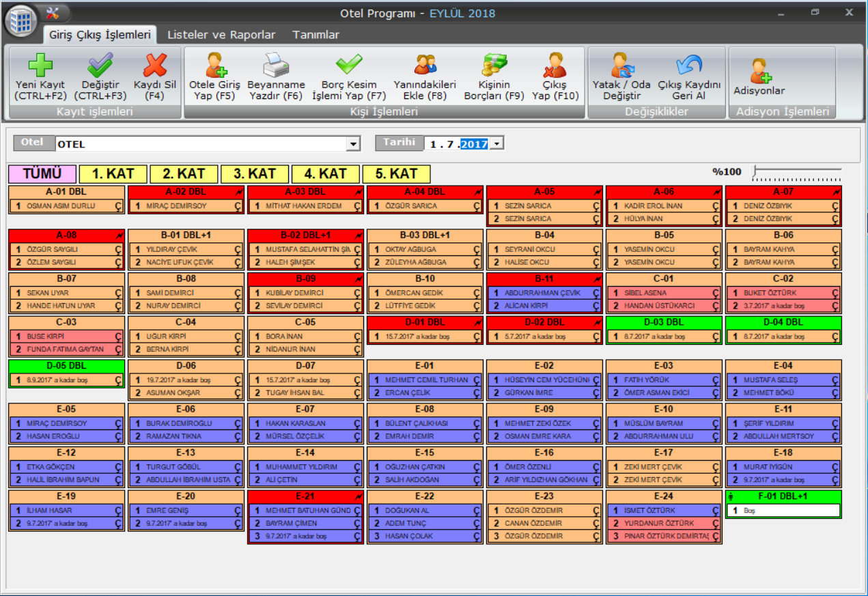Screen dimensions: 868x596
Task: Click Borç Kesim İşlemi Yap icon
Action: (x=348, y=66)
